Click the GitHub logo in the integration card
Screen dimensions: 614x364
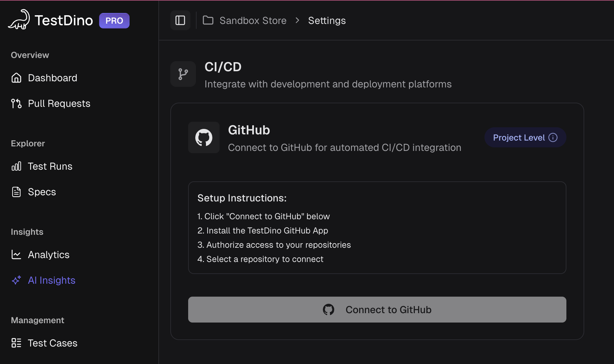tap(204, 137)
